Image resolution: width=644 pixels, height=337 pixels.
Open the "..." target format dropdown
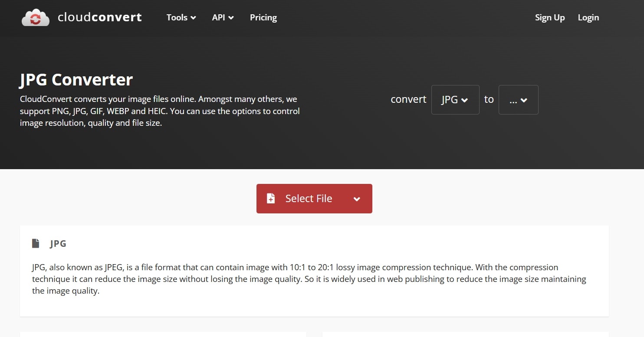coord(518,100)
